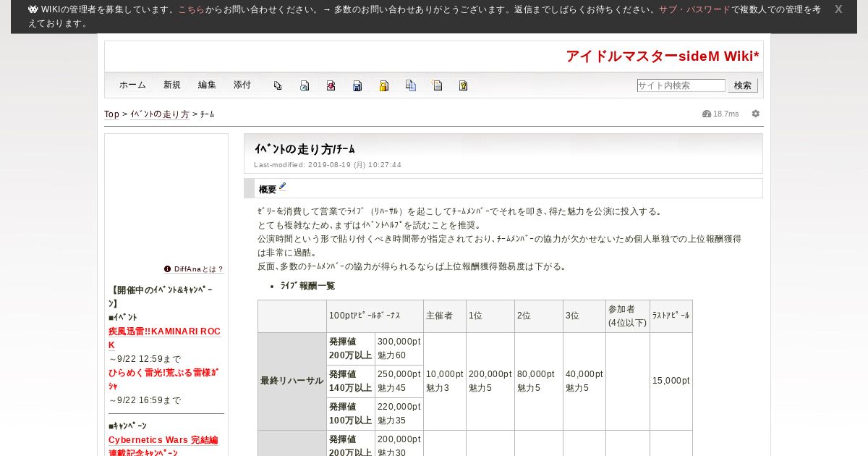Focus the サイト内検索 search field

[681, 85]
